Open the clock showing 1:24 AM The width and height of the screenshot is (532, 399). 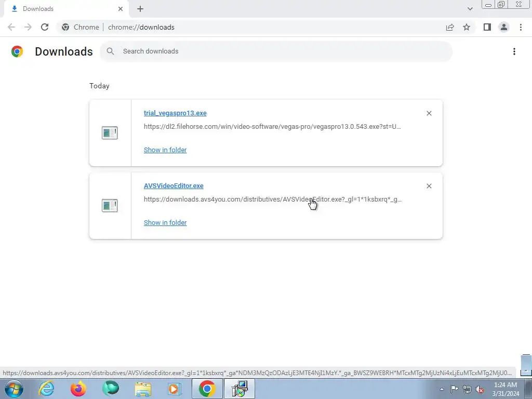point(506,389)
